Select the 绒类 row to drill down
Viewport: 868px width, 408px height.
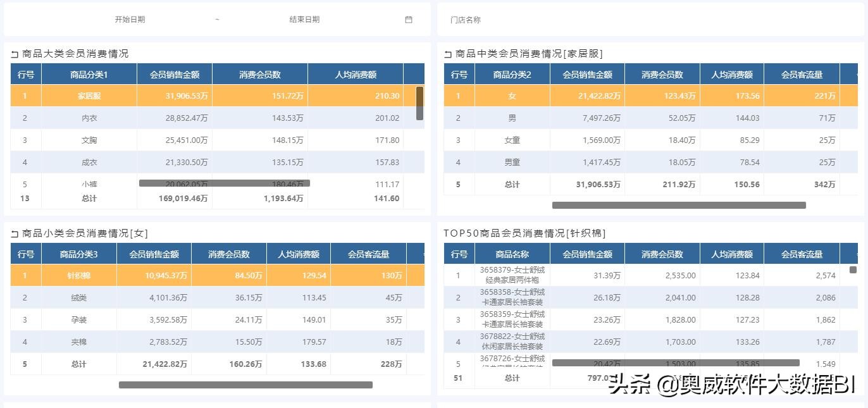[x=78, y=297]
